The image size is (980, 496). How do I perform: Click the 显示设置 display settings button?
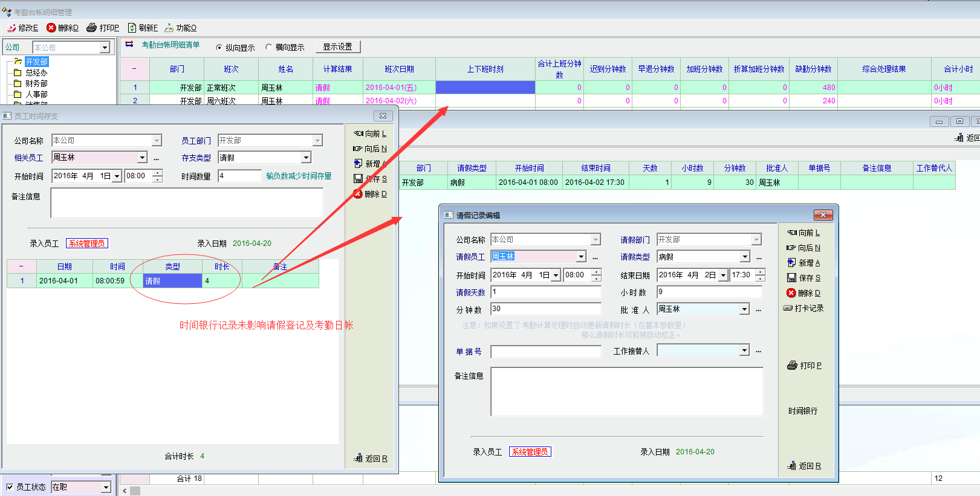click(337, 47)
